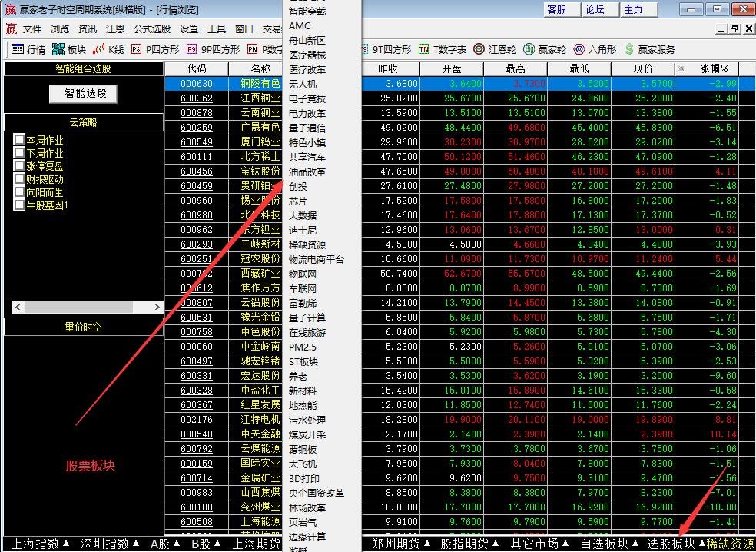Toggle the 向阳而生 checkbox
Screen dimensions: 756x552
click(19, 191)
